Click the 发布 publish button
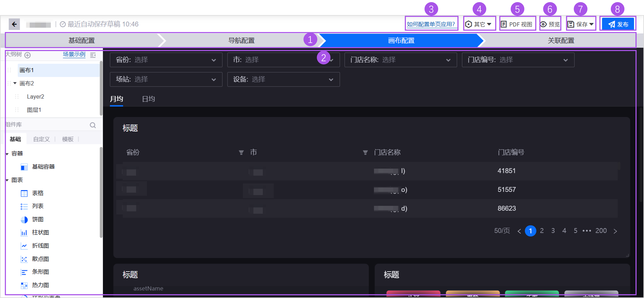The height and width of the screenshot is (298, 644). click(618, 24)
